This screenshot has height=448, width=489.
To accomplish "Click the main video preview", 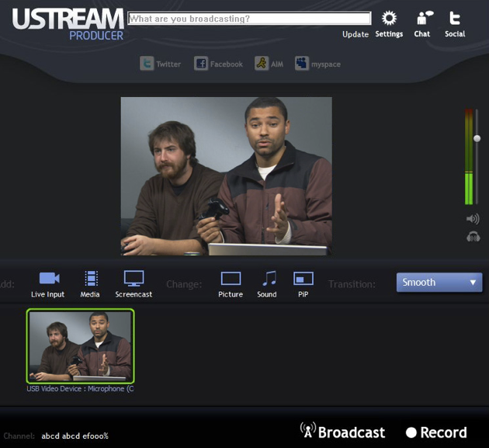I will (x=227, y=176).
